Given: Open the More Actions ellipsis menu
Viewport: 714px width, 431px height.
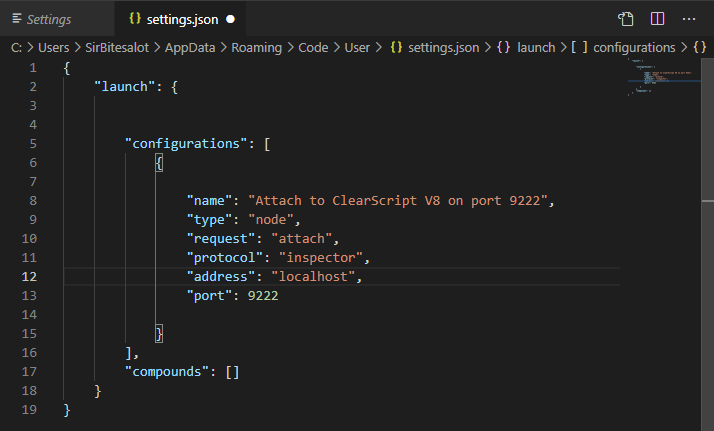Looking at the screenshot, I should [688, 19].
